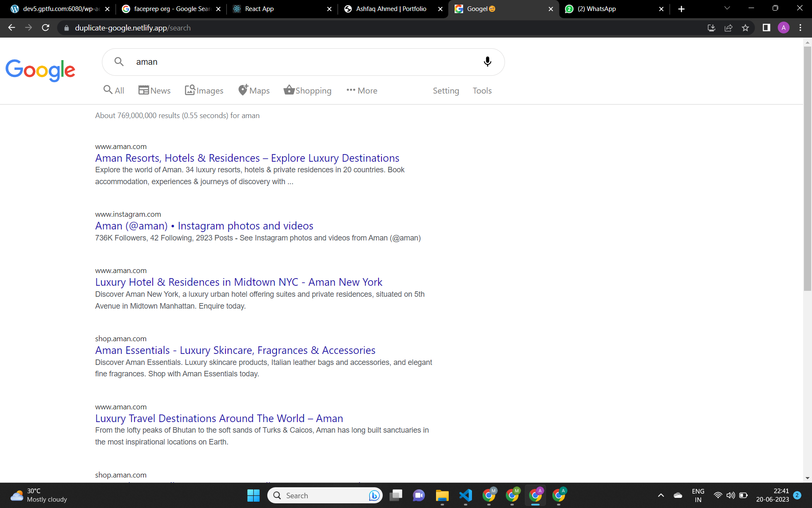Click the site lock icon in address bar
This screenshot has height=508, width=812.
point(66,28)
